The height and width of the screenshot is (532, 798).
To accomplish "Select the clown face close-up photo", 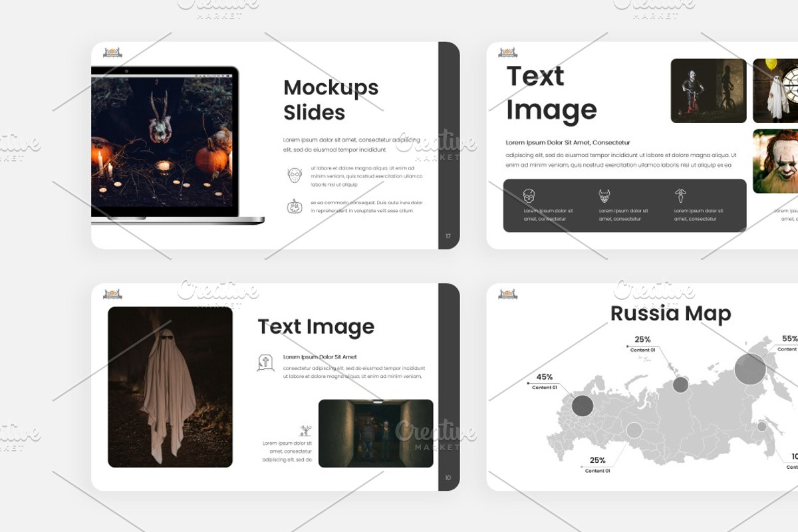I will point(775,161).
